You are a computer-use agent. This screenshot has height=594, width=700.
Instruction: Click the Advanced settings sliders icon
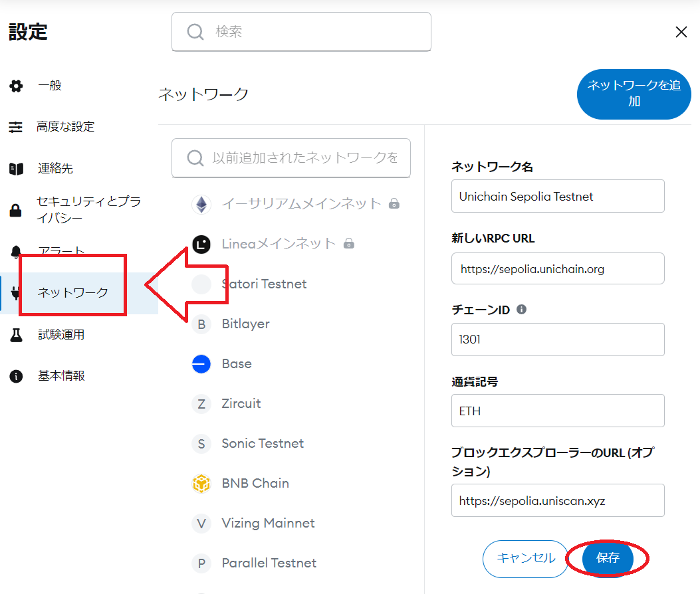point(16,127)
